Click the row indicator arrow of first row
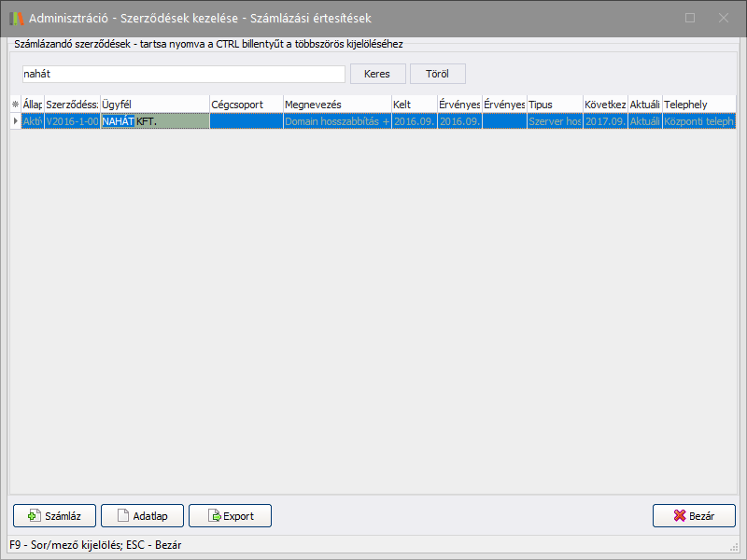Screen dimensions: 747x560 14,121
